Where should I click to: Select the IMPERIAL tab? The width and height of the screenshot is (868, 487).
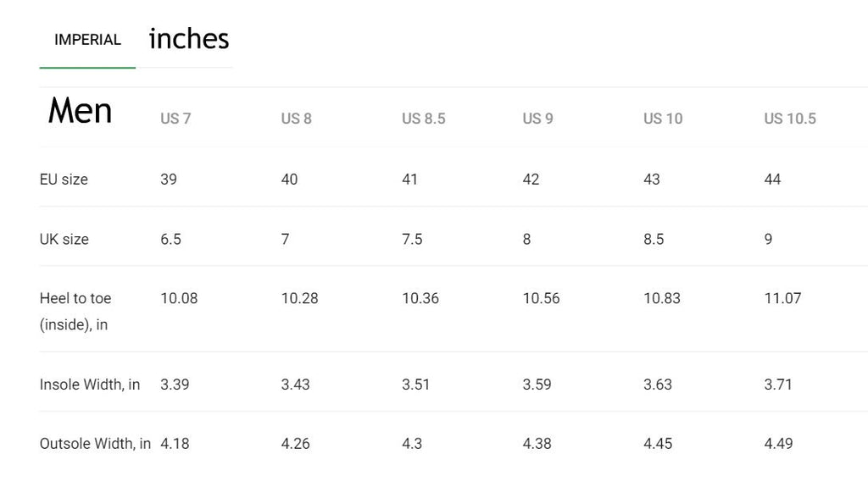[x=87, y=40]
